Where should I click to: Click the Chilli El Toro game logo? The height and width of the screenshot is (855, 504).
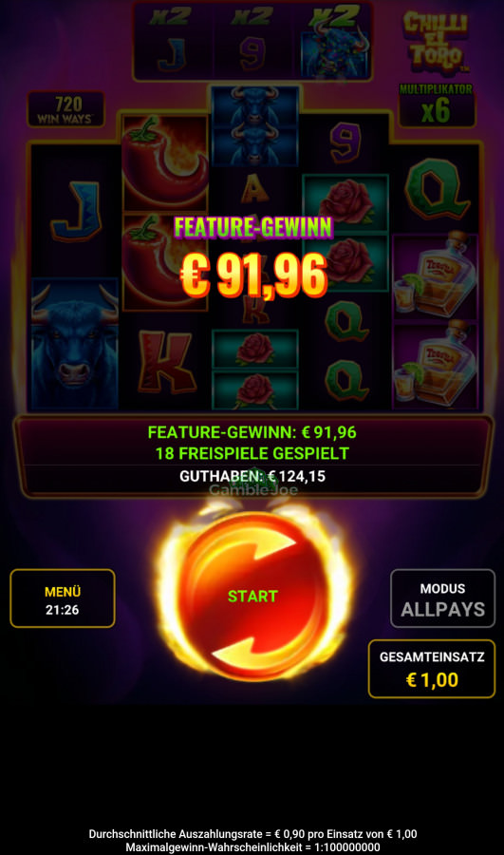(437, 43)
